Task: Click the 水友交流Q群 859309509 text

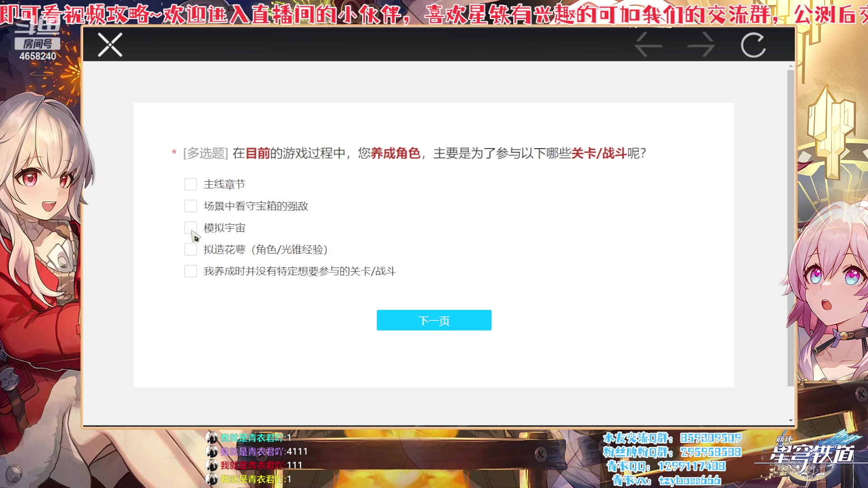Action: 672,438
